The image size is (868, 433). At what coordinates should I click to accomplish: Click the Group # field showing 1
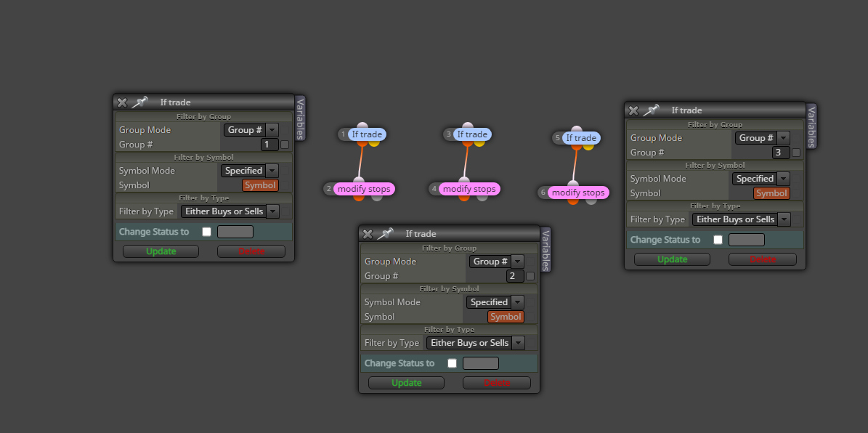(269, 145)
